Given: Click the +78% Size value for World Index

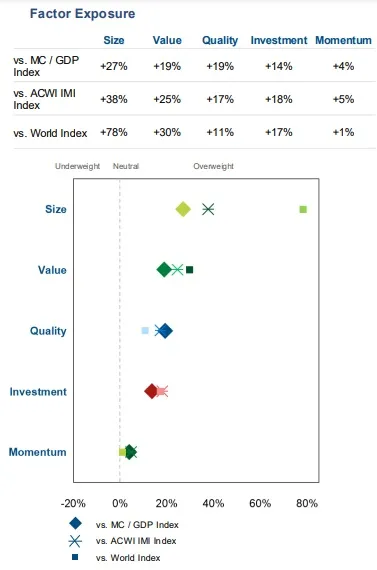Looking at the screenshot, I should pos(114,132).
